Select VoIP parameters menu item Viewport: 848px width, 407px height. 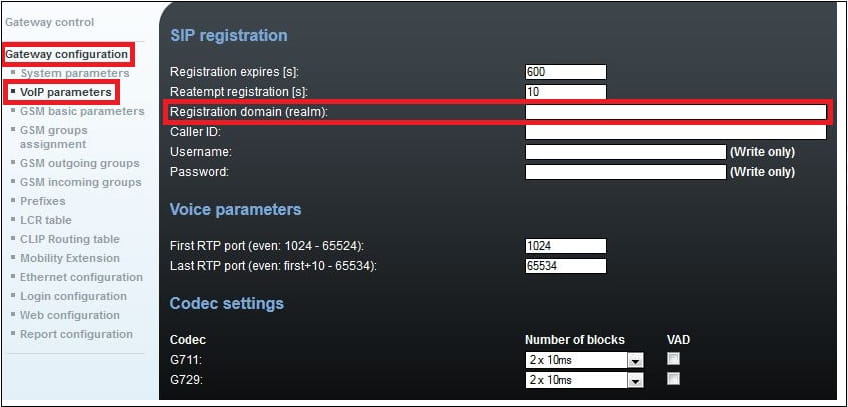(x=65, y=92)
